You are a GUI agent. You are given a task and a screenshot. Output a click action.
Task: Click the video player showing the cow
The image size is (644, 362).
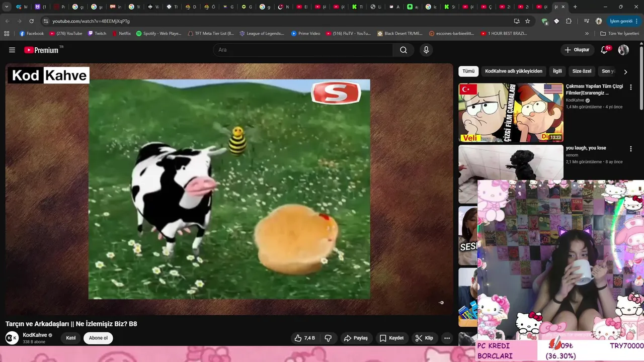tap(229, 189)
